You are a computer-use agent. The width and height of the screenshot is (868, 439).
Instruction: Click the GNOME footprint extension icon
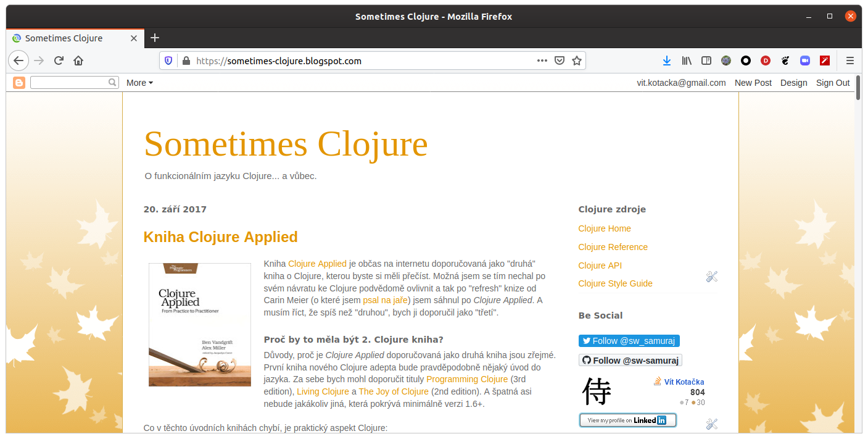[785, 61]
